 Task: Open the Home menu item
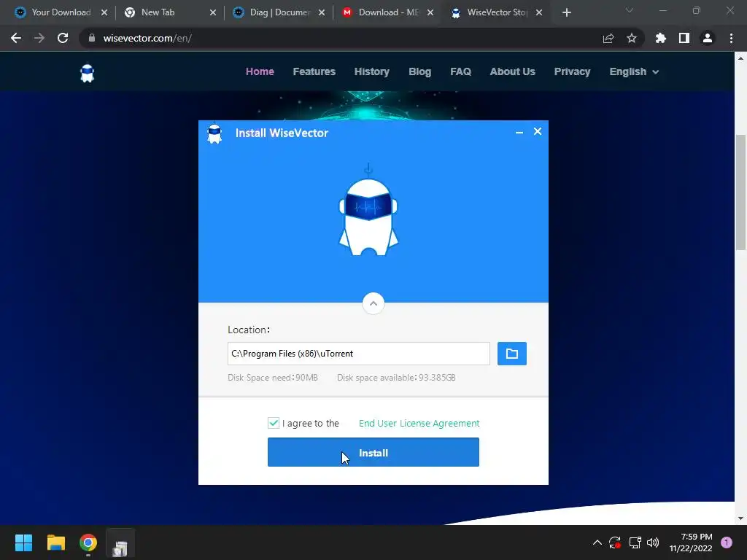pos(260,71)
